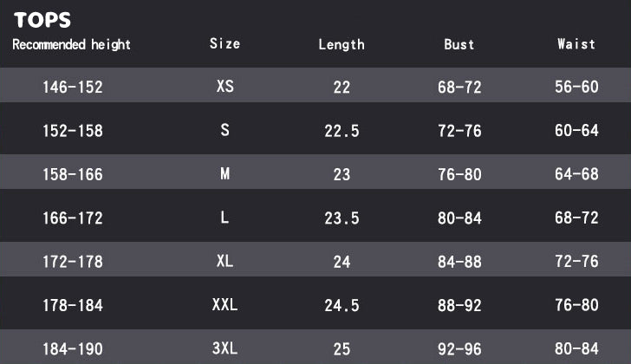Click the 3XL size cell
Viewport: 631px width, 364px height.
pos(224,348)
